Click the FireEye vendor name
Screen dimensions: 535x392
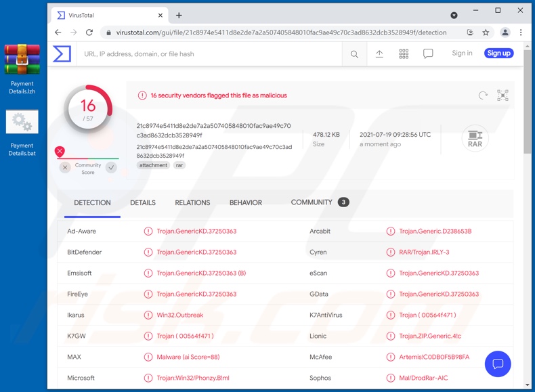77,294
